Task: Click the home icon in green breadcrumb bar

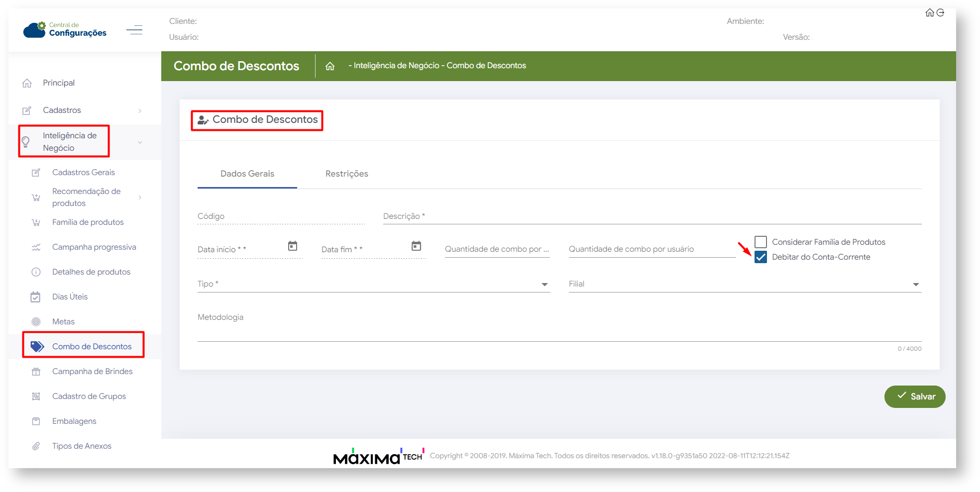Action: pyautogui.click(x=330, y=66)
